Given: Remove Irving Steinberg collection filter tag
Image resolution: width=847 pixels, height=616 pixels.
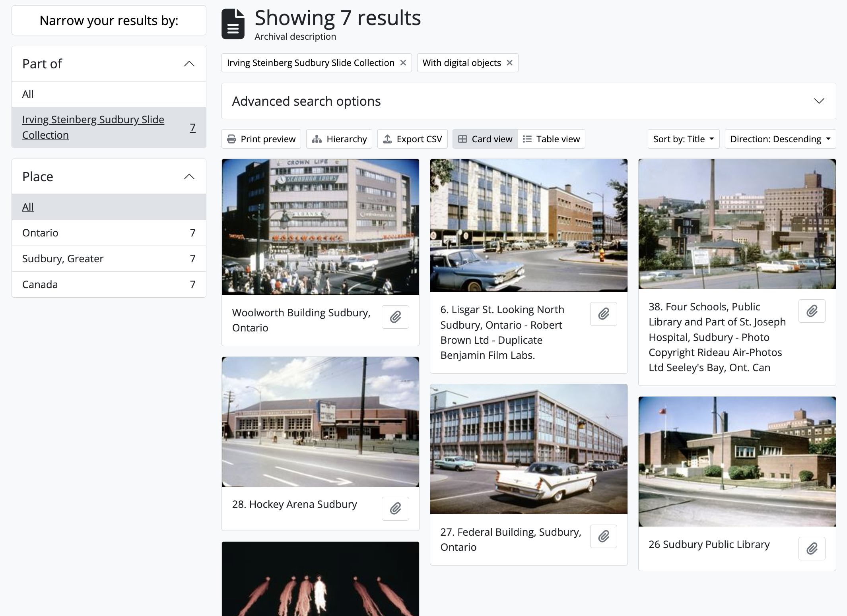Looking at the screenshot, I should pyautogui.click(x=403, y=63).
